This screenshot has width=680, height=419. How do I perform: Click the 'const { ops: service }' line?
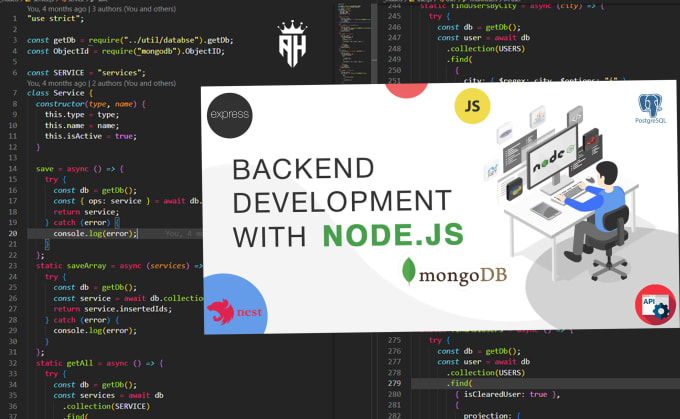coord(127,201)
